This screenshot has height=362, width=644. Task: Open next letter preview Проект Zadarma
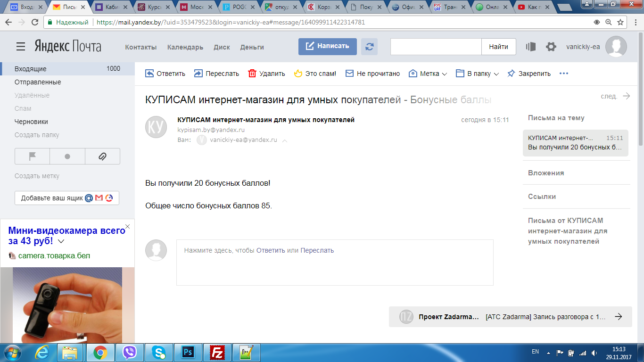(x=510, y=317)
